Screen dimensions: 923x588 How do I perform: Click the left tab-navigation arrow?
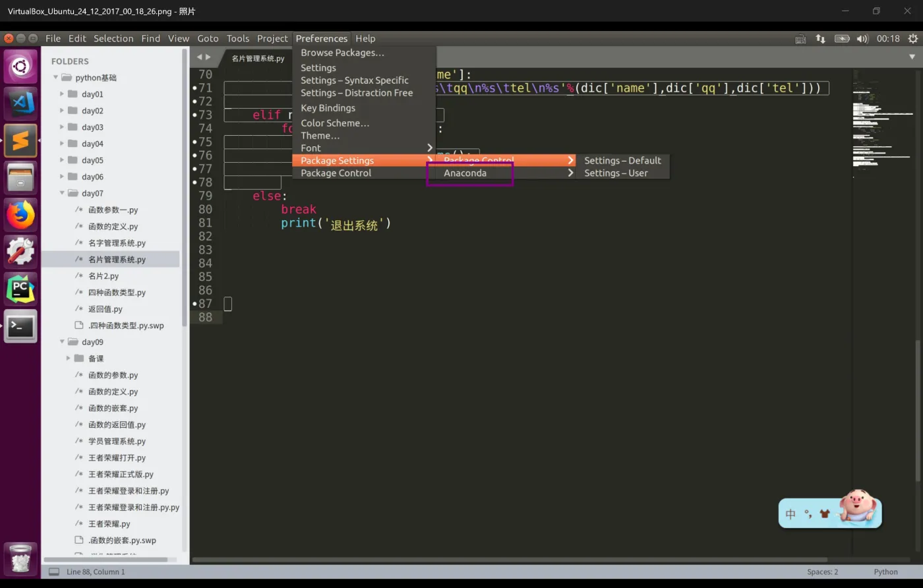tap(200, 57)
